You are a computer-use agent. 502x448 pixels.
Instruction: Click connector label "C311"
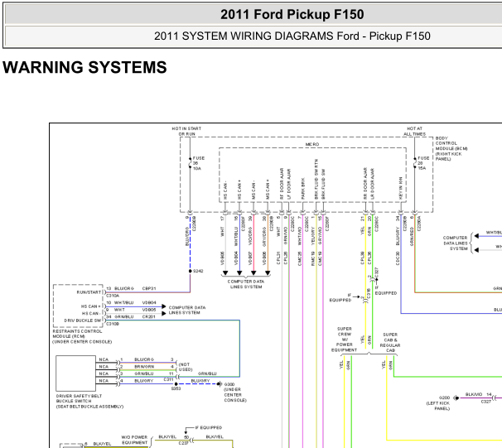click(168, 379)
